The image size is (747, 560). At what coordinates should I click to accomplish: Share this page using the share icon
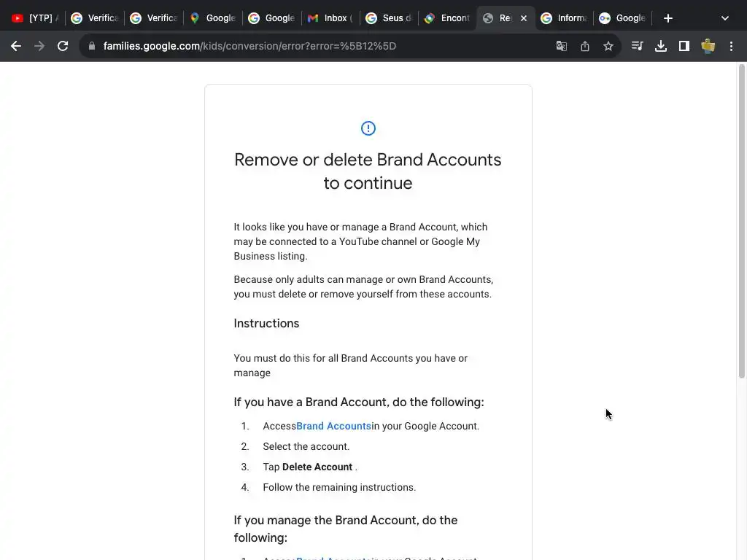click(585, 46)
